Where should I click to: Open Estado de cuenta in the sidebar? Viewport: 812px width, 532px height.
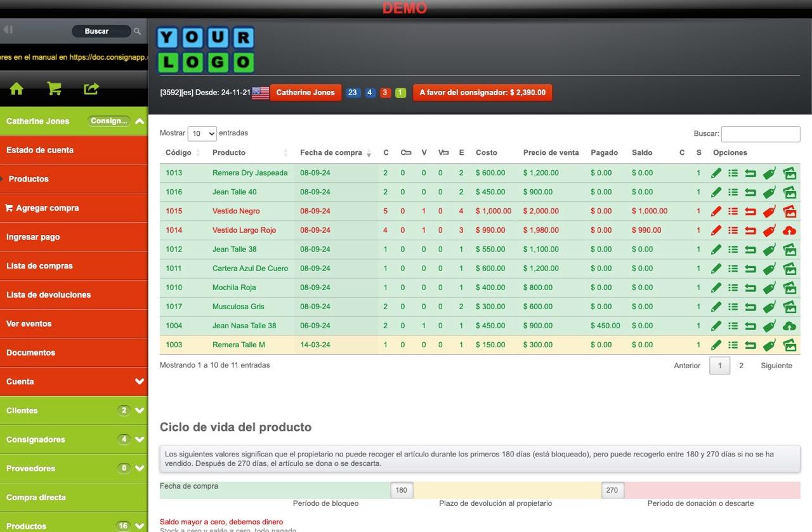pyautogui.click(x=74, y=150)
